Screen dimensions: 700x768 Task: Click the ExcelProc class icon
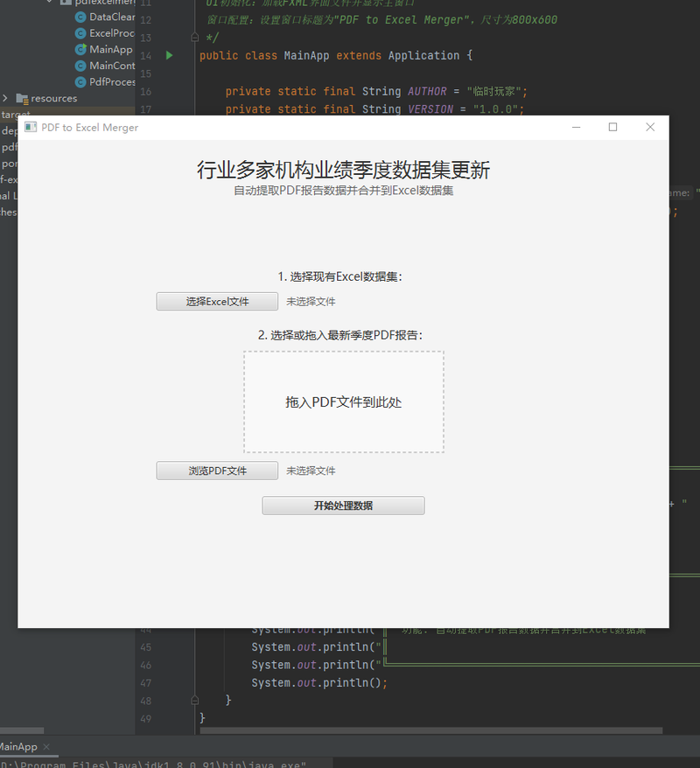[80, 33]
